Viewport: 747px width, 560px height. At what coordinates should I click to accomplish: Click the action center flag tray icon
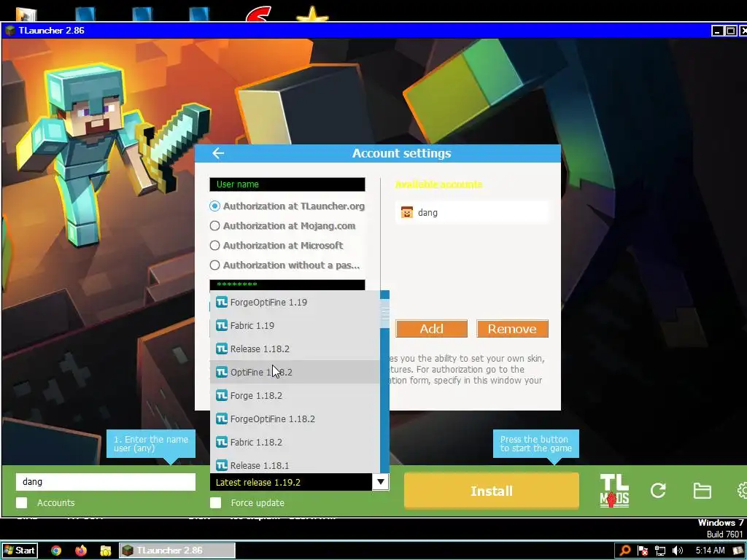(643, 551)
